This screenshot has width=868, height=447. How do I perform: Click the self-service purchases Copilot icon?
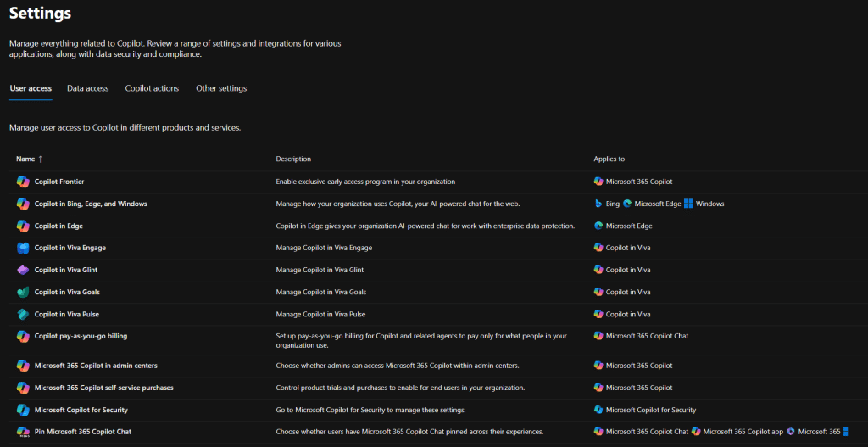coord(23,388)
